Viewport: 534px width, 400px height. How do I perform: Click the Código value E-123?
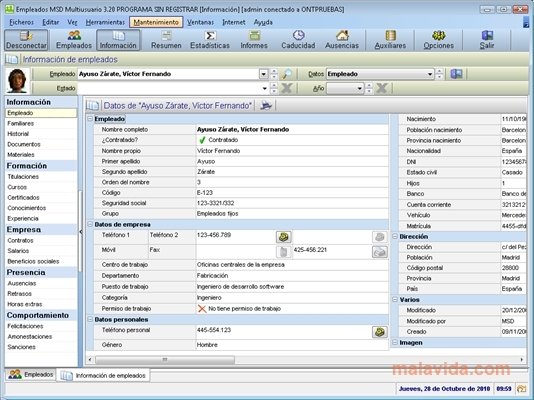coord(205,193)
